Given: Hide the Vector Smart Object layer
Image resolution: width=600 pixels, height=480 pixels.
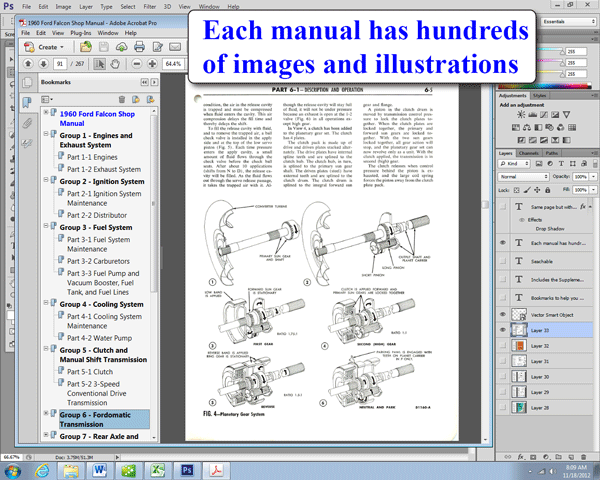Looking at the screenshot, I should point(503,315).
